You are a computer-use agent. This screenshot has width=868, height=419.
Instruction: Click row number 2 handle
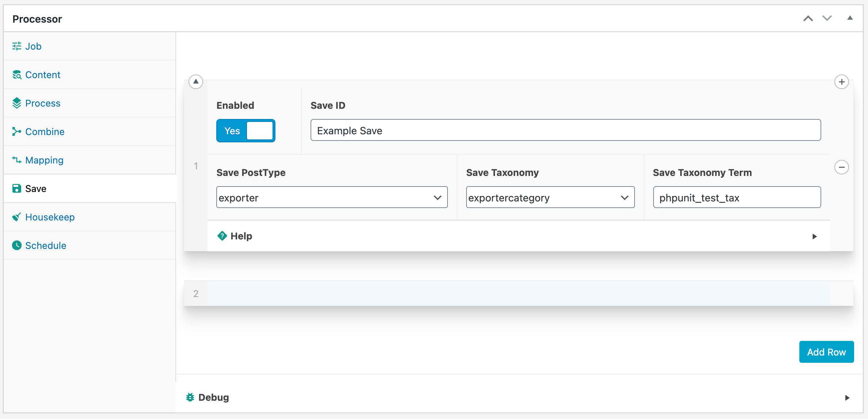click(196, 293)
